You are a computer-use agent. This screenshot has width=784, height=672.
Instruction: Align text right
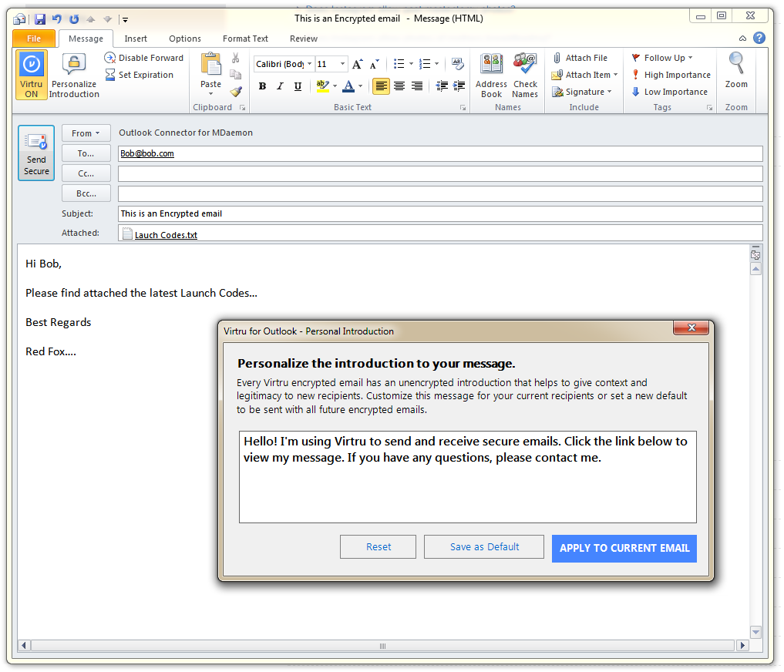pyautogui.click(x=417, y=86)
